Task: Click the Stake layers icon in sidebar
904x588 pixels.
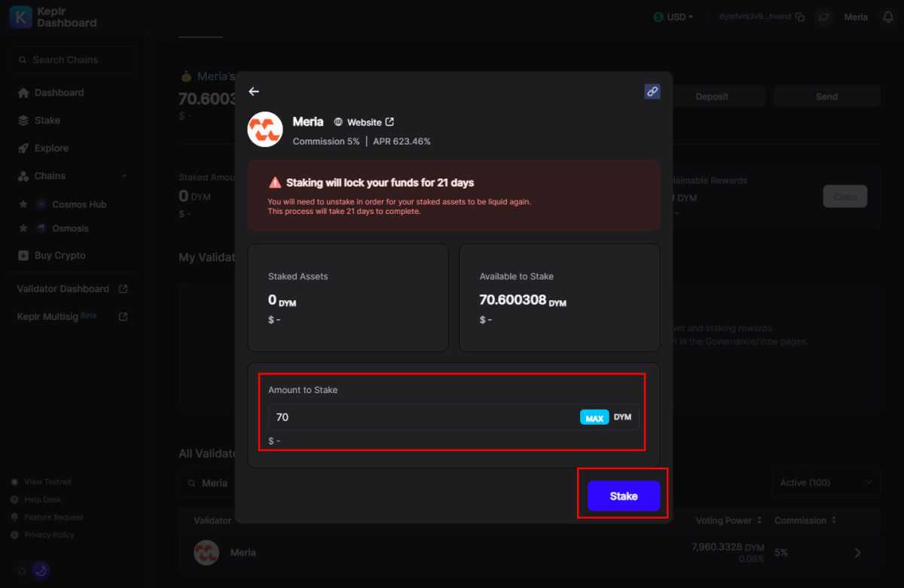Action: click(23, 120)
